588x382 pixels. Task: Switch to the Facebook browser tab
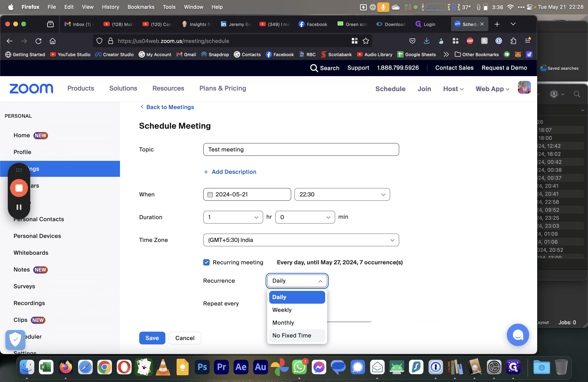(x=313, y=24)
